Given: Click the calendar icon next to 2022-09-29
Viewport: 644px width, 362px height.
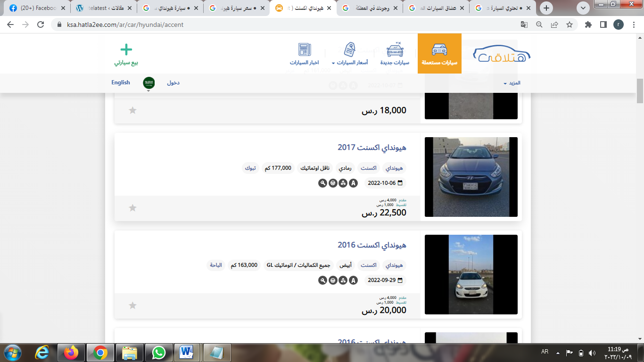Looking at the screenshot, I should pyautogui.click(x=400, y=280).
